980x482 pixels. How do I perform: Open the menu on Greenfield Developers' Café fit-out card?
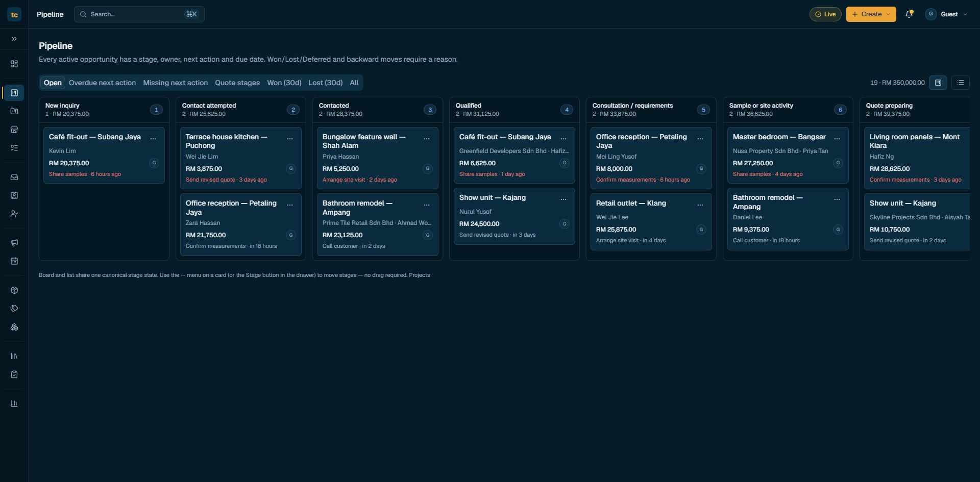[563, 138]
